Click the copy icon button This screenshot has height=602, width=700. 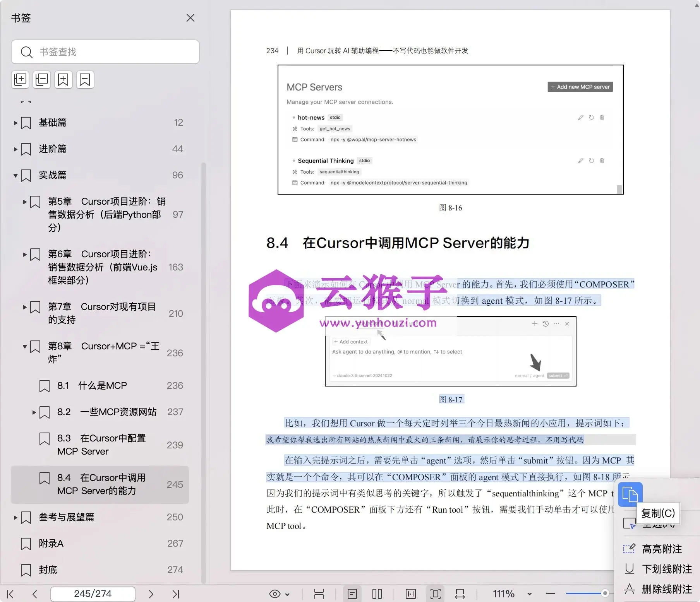click(x=630, y=494)
